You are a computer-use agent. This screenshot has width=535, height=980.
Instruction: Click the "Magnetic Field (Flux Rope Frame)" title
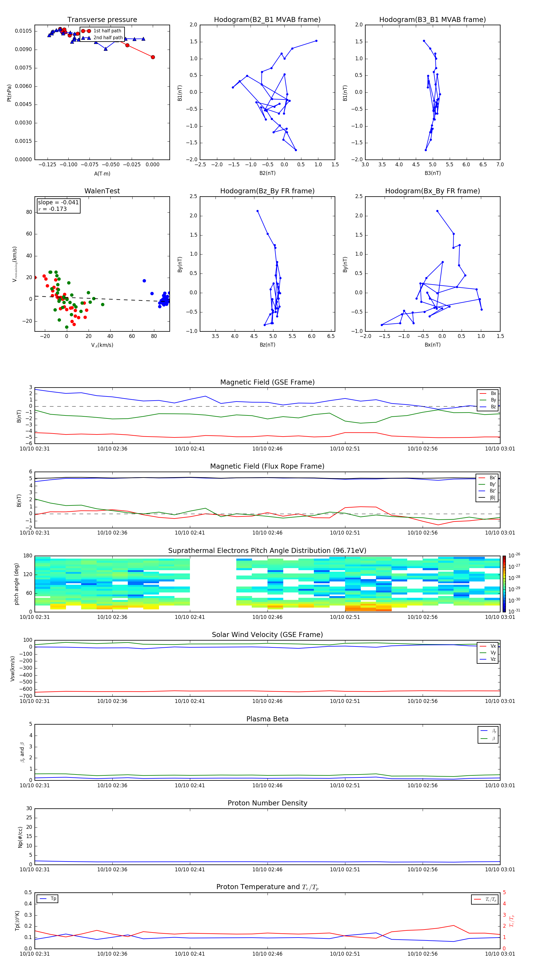(x=267, y=467)
